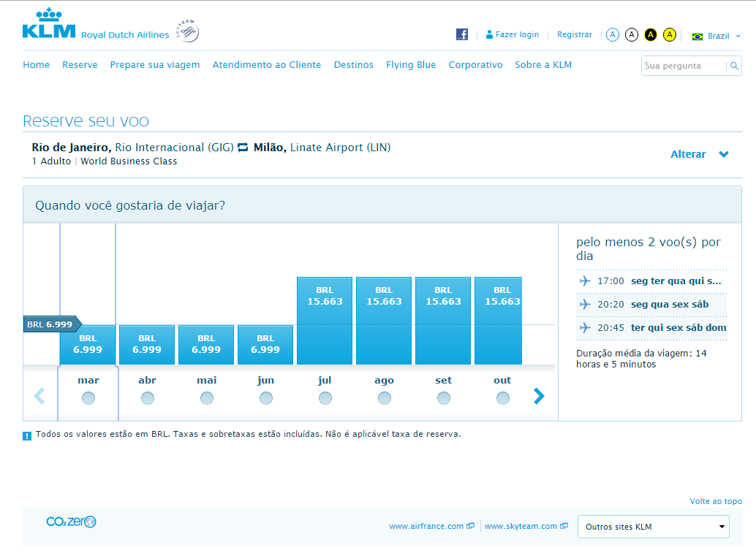Click Volte ao topo link

(716, 501)
